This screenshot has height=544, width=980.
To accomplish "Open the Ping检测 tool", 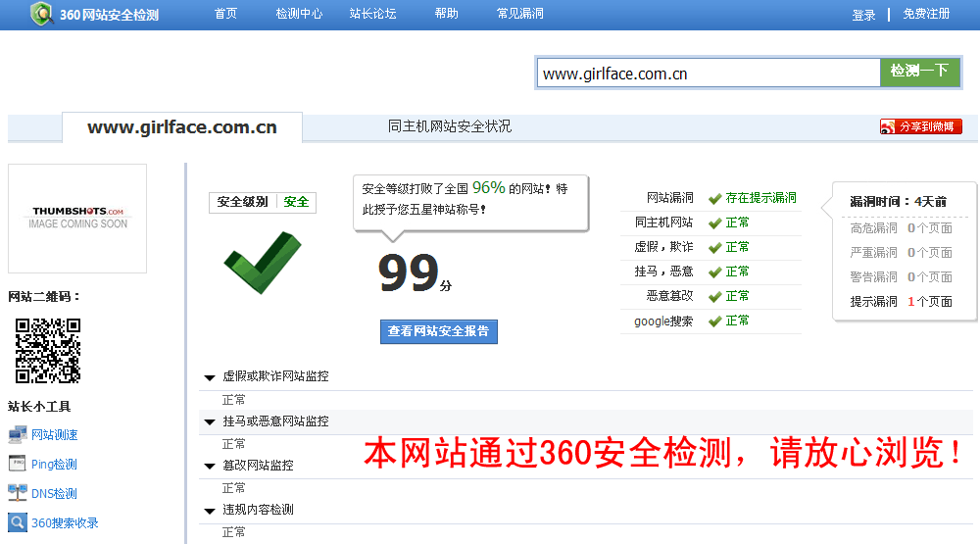I will [54, 465].
